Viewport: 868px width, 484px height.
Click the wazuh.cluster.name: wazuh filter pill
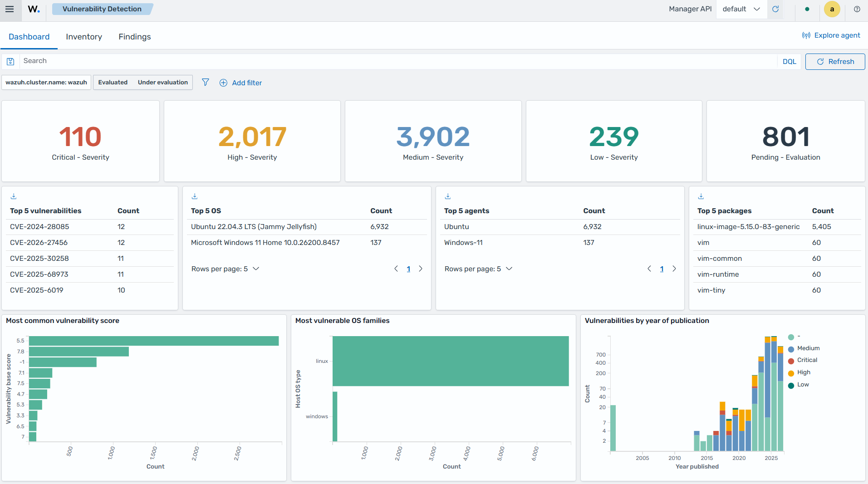click(x=46, y=82)
